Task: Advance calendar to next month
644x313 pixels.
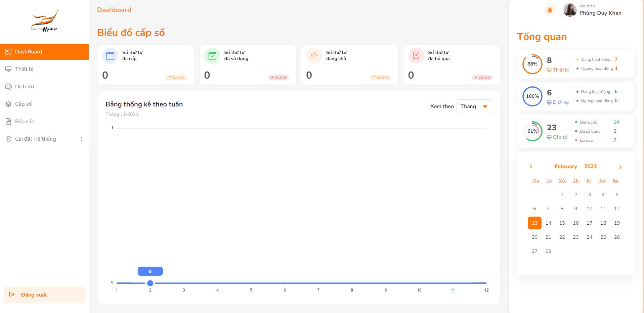Action: pyautogui.click(x=620, y=167)
